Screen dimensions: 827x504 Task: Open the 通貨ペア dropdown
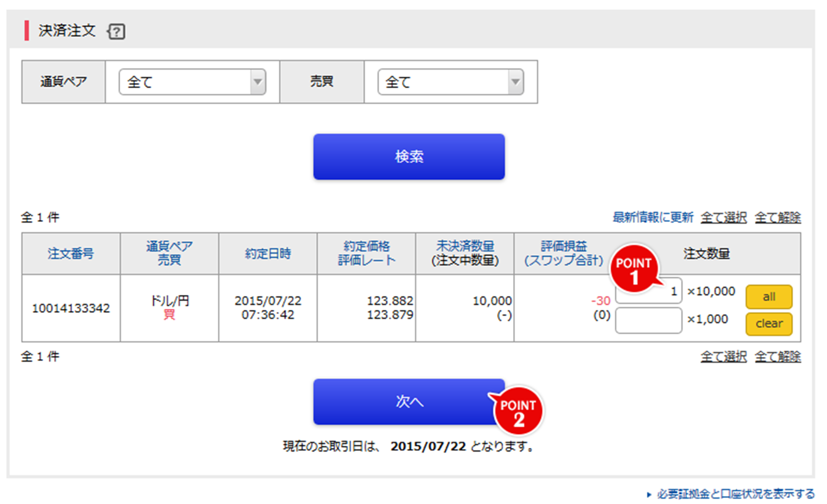(258, 81)
